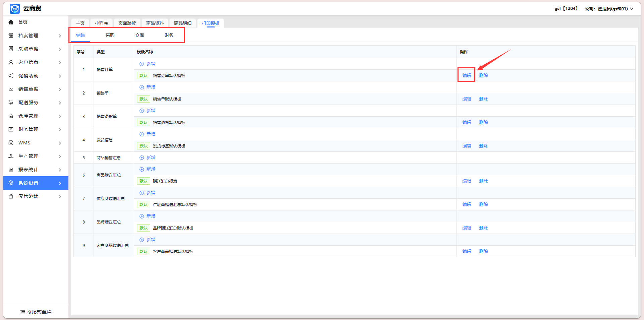
Task: Edit the 供应商赠送汇总默认模板
Action: click(x=467, y=204)
